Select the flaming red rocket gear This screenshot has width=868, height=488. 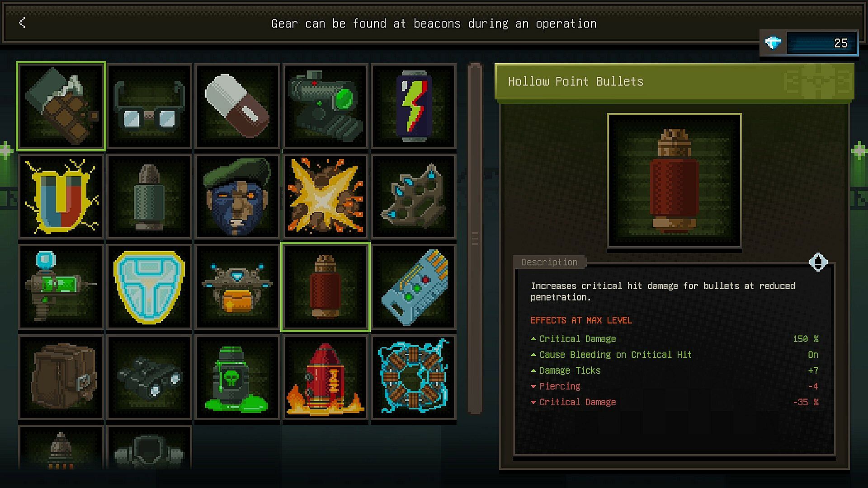coord(325,377)
